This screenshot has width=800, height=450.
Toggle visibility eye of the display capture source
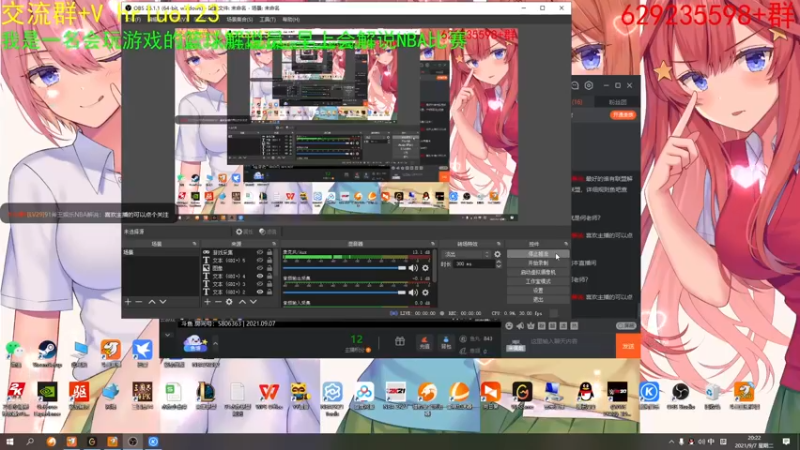pos(260,253)
